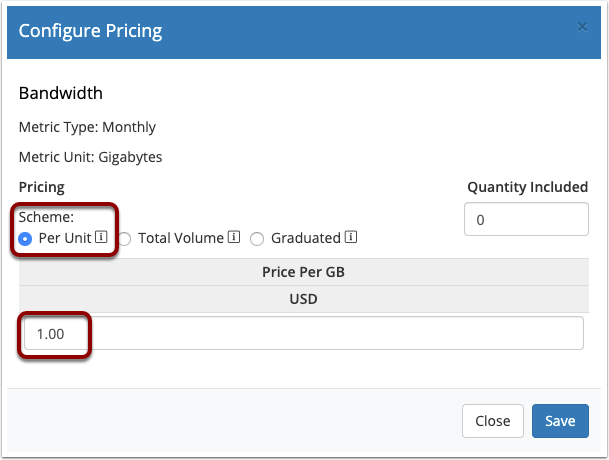Click the USD currency header row
The width and height of the screenshot is (609, 460).
coord(304,299)
